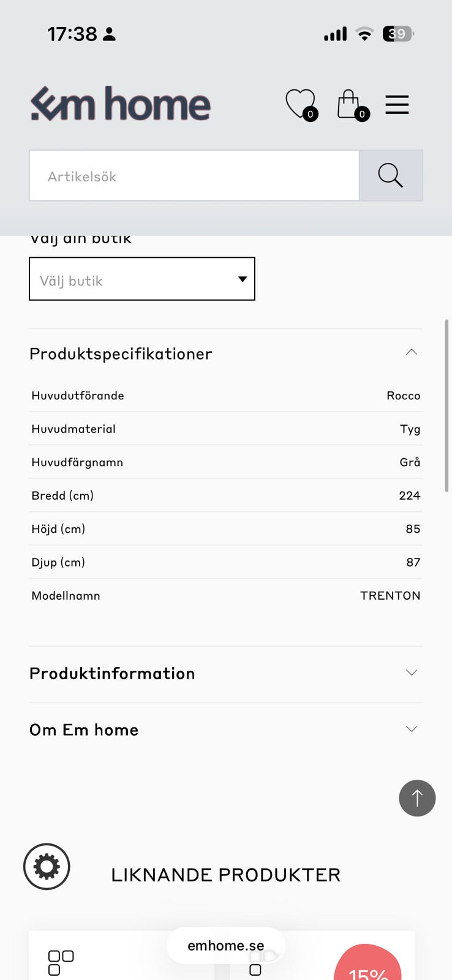Screen dimensions: 452x980
Task: Tap the clock in the status bar
Action: tap(69, 34)
